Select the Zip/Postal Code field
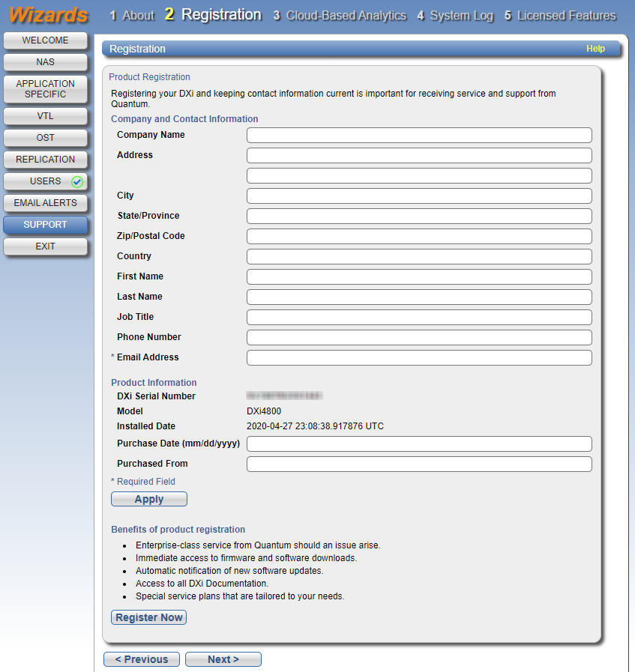The height and width of the screenshot is (672, 635). tap(419, 236)
